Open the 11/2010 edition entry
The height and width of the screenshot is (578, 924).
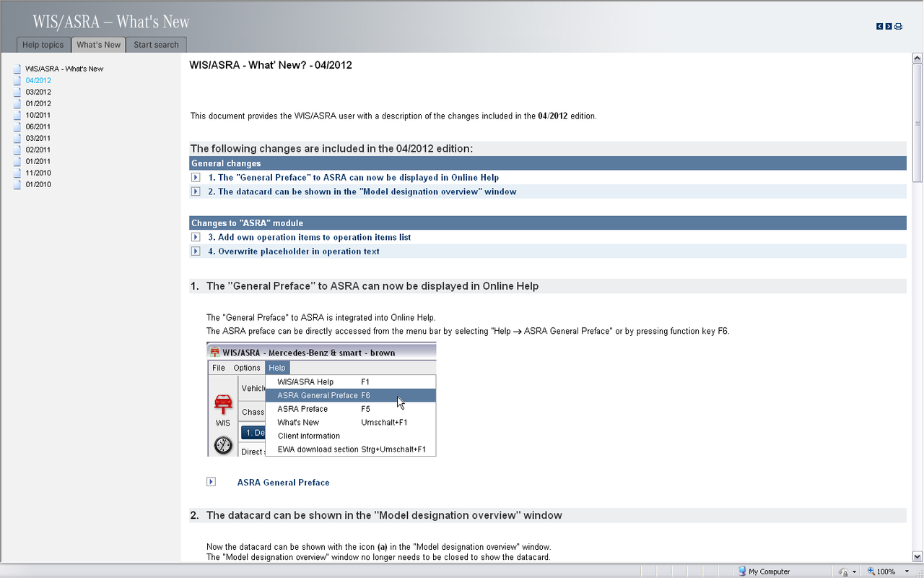(38, 173)
